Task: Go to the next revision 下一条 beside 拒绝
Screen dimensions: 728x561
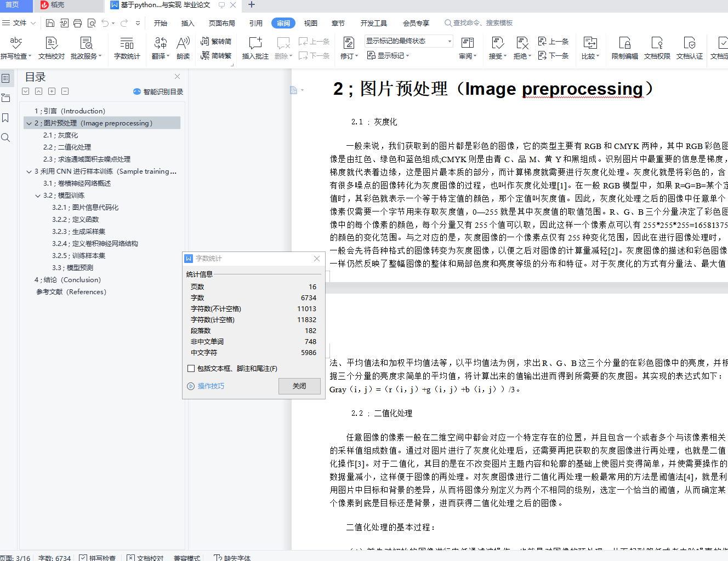Action: pyautogui.click(x=554, y=55)
